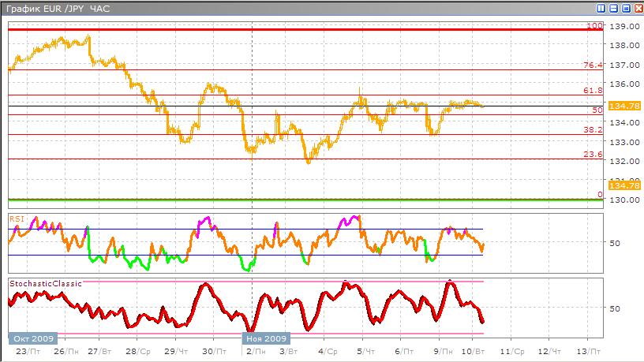Click the Fibonacci 23.6 level label

coord(593,155)
